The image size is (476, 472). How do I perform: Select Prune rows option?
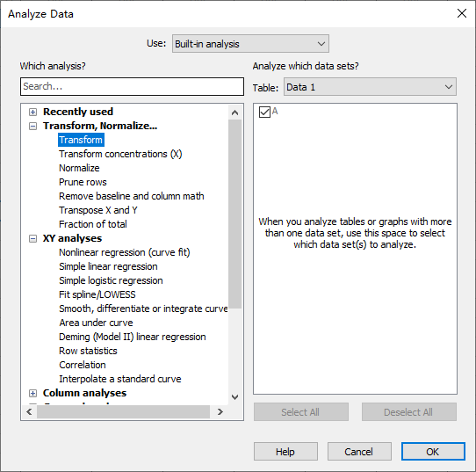click(83, 182)
